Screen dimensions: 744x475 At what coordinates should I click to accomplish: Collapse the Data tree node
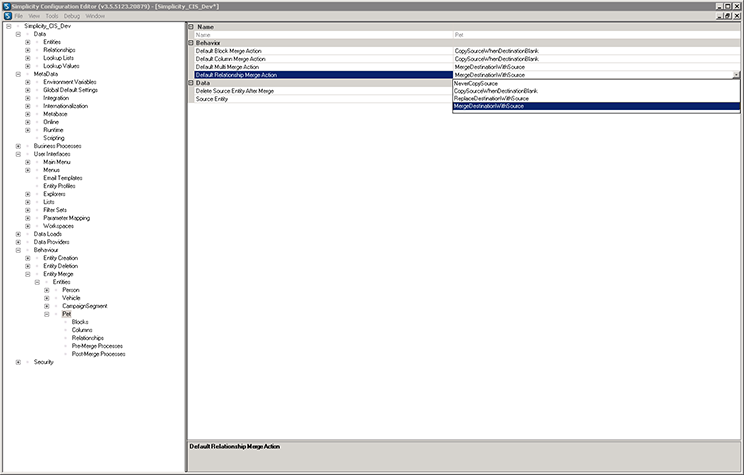pyautogui.click(x=18, y=34)
